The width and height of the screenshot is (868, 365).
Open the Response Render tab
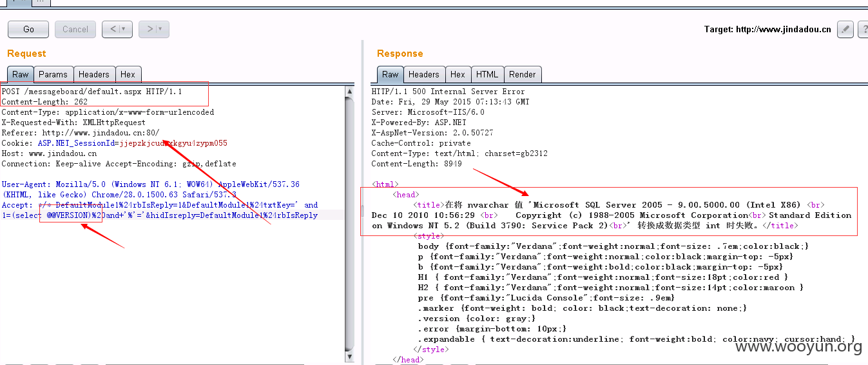pyautogui.click(x=523, y=74)
